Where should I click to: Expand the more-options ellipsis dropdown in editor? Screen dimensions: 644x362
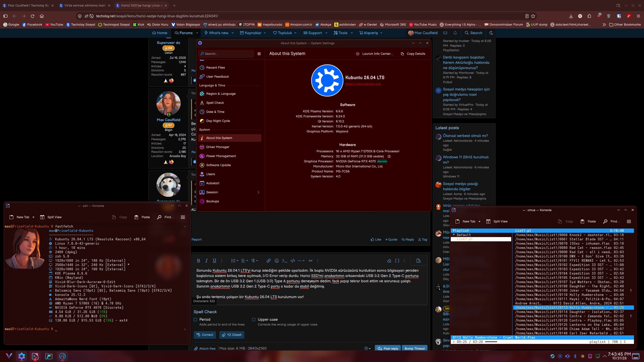301,261
